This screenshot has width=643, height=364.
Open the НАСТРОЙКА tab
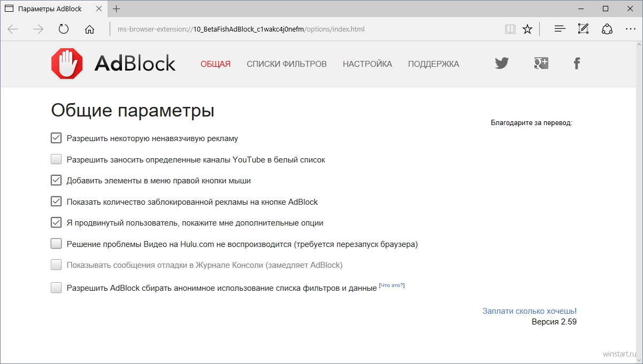pos(368,64)
